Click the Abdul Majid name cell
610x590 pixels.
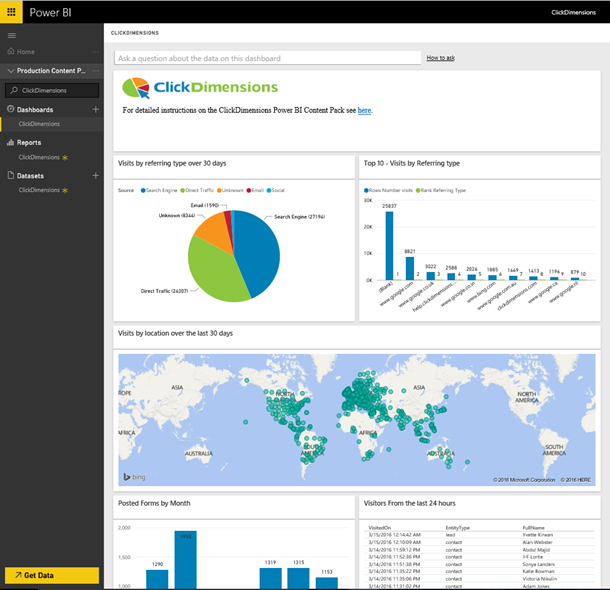click(x=536, y=550)
